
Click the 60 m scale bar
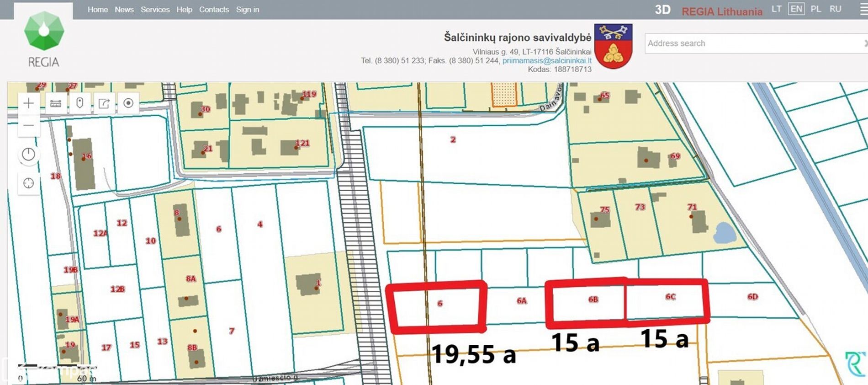point(57,372)
